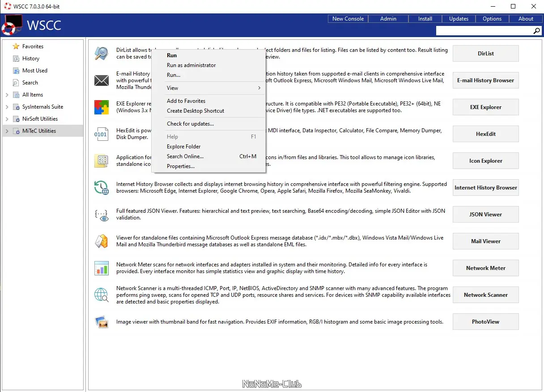
Task: Click the Network Scanner globe icon
Action: (x=102, y=295)
